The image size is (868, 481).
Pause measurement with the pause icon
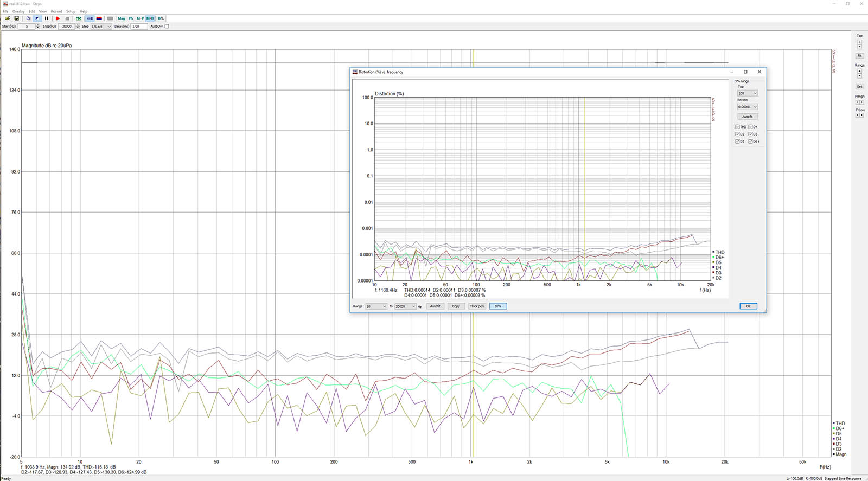(x=47, y=18)
